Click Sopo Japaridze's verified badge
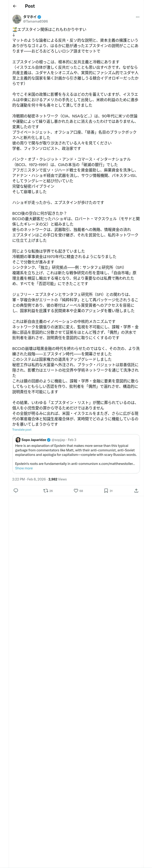The height and width of the screenshot is (868, 152). click(49, 440)
